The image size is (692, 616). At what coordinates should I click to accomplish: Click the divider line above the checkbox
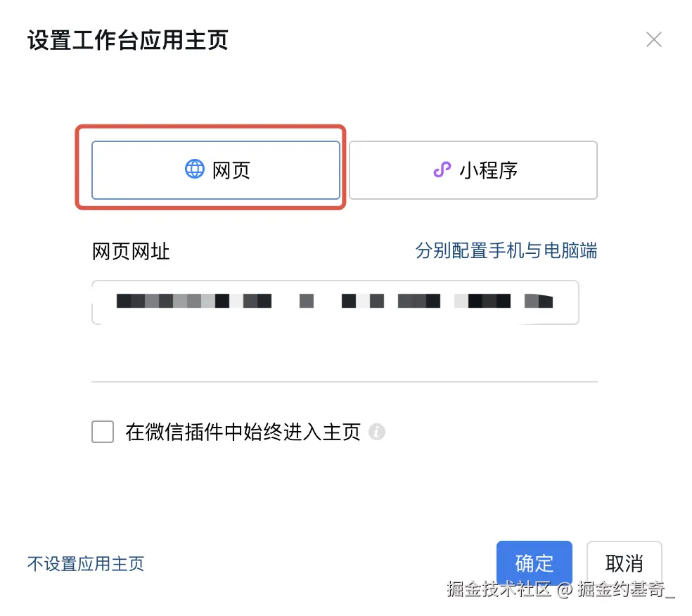(x=344, y=382)
